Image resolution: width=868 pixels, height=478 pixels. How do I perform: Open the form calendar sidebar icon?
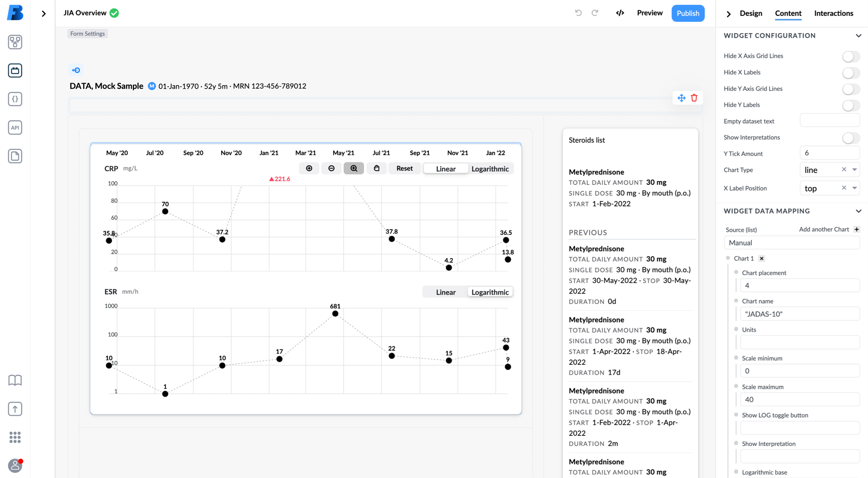[15, 70]
